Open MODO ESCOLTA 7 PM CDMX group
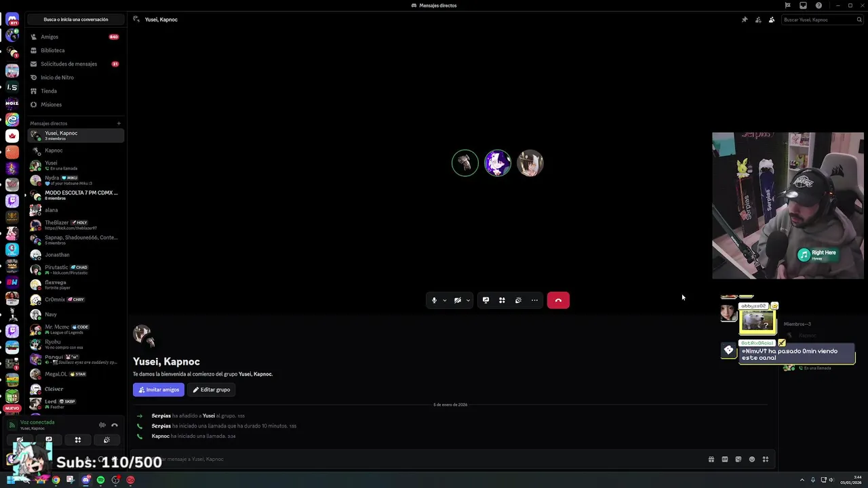 pos(75,195)
